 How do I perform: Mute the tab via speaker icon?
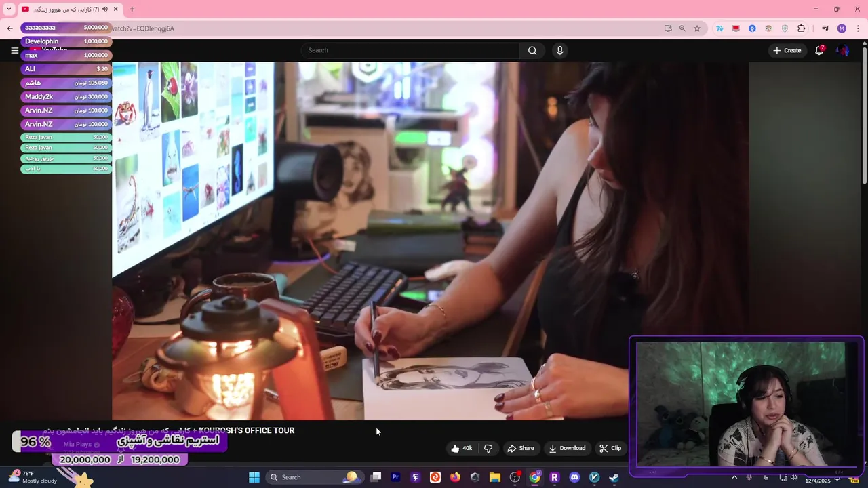(104, 9)
